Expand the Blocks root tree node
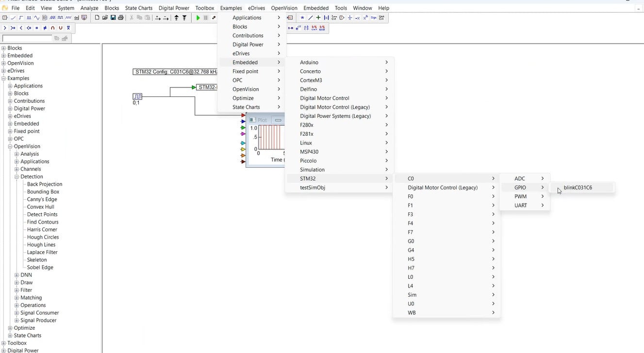Image resolution: width=644 pixels, height=353 pixels. click(x=4, y=48)
